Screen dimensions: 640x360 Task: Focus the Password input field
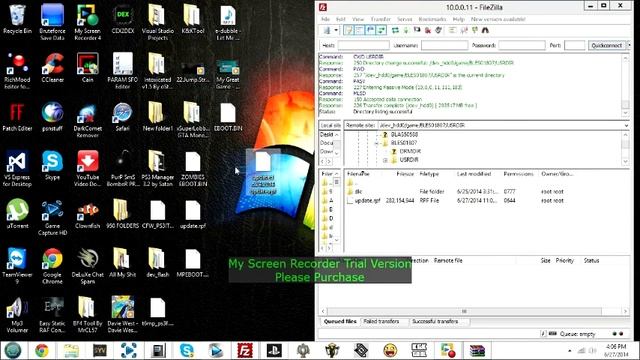(x=522, y=45)
